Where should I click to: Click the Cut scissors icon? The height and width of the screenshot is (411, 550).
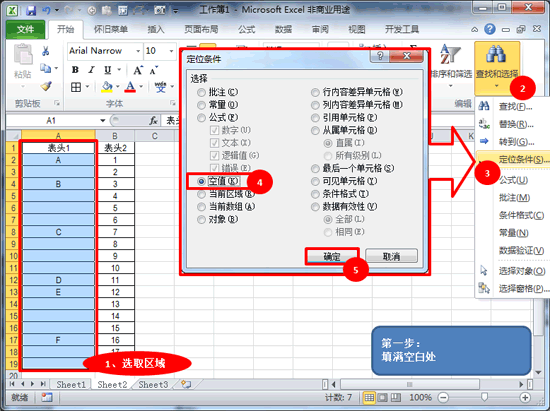tap(45, 51)
